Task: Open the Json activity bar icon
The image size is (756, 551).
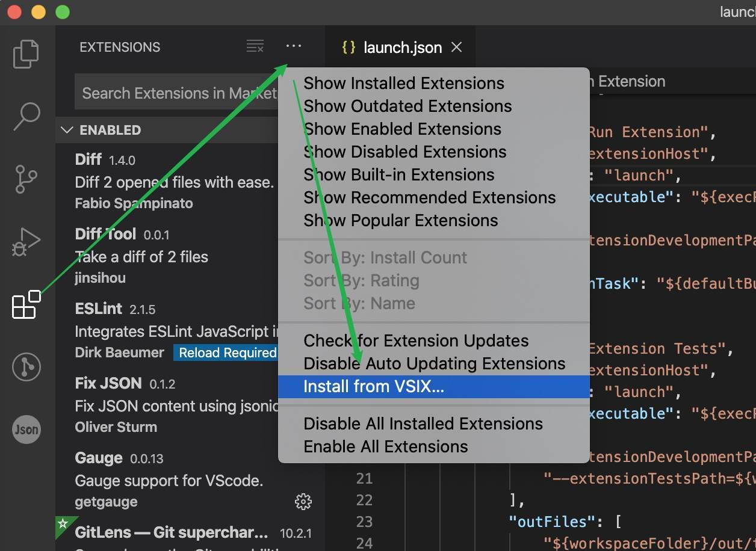Action: click(x=26, y=429)
